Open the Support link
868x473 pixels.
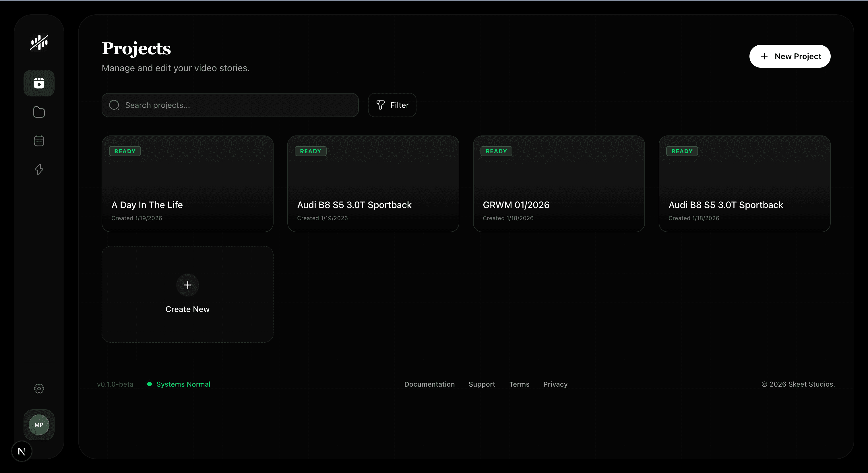[482, 384]
